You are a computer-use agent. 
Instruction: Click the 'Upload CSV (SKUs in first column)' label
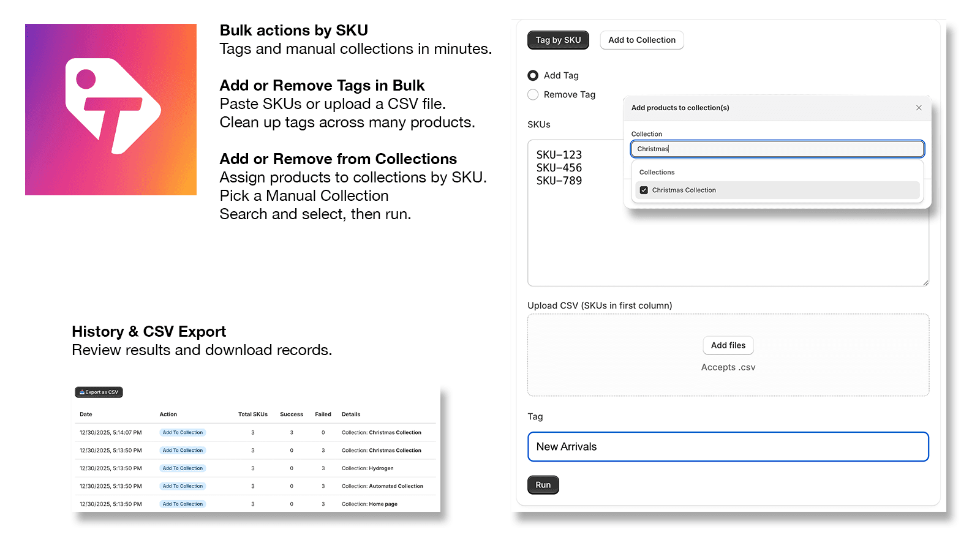(600, 305)
